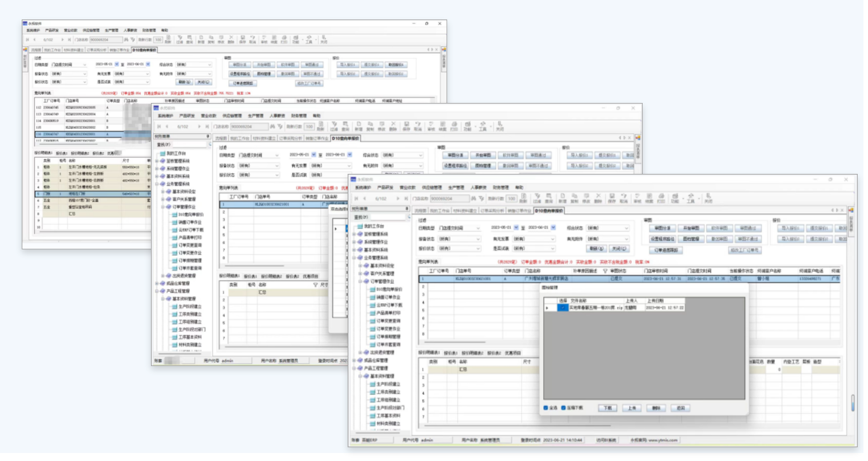This screenshot has width=868, height=461.
Task: Click 返回 return button in dialog
Action: tap(680, 408)
